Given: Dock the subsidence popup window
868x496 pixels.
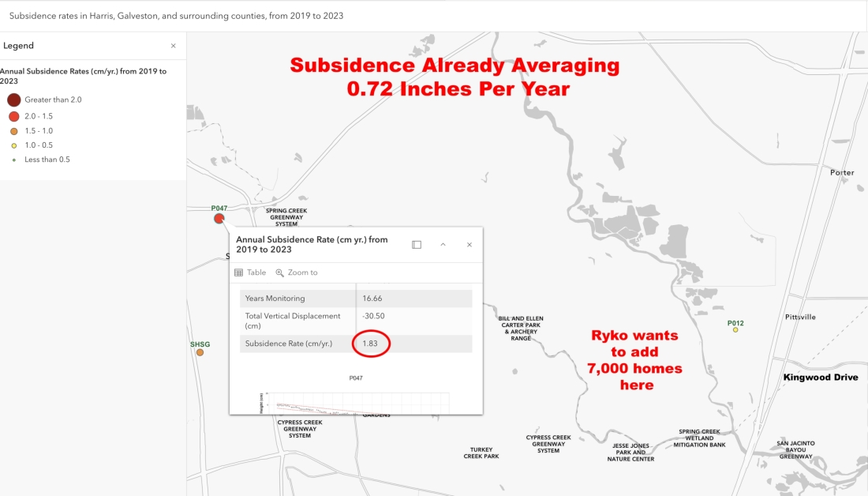Looking at the screenshot, I should [417, 245].
